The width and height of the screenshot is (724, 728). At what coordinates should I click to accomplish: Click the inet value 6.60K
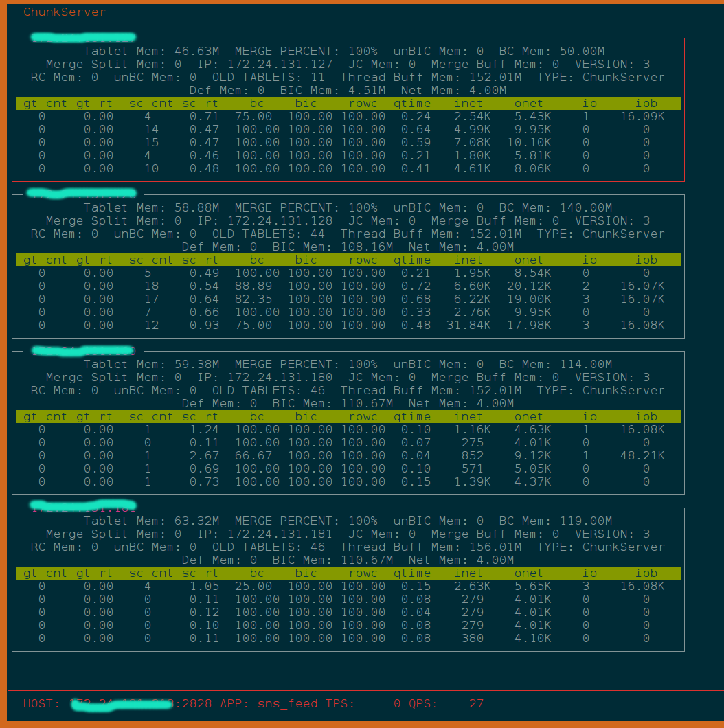[x=473, y=286]
